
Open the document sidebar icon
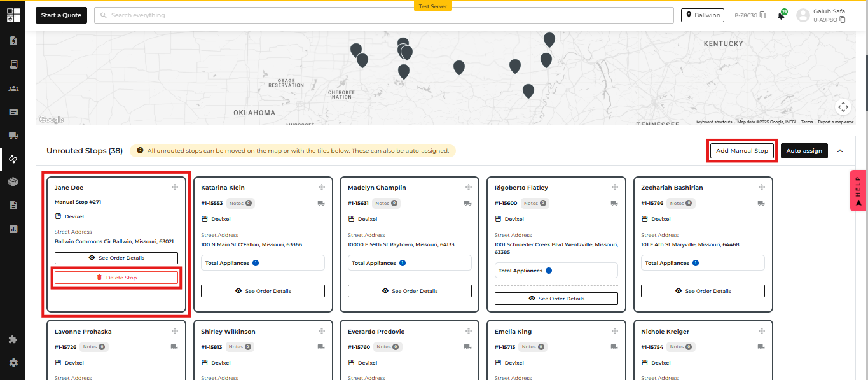point(13,205)
